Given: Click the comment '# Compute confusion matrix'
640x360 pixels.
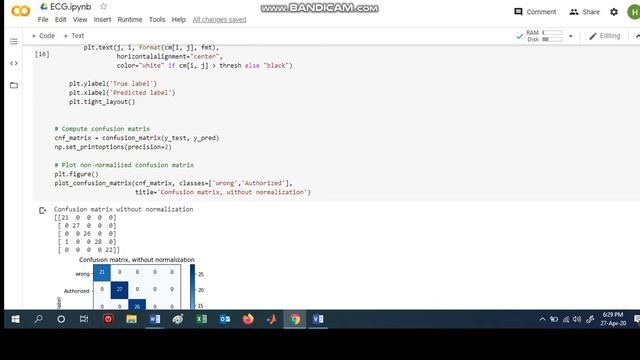Looking at the screenshot, I should point(102,129).
